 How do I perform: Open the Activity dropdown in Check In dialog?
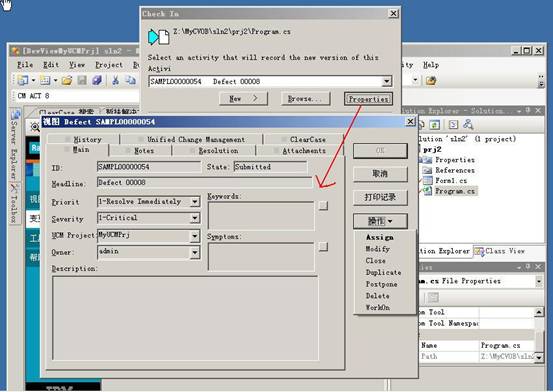click(387, 82)
